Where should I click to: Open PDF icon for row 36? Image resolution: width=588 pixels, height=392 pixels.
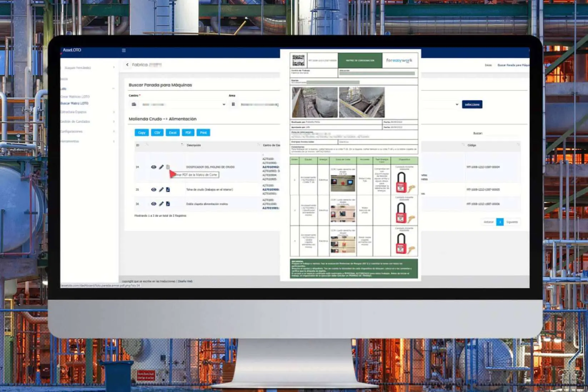pos(168,204)
